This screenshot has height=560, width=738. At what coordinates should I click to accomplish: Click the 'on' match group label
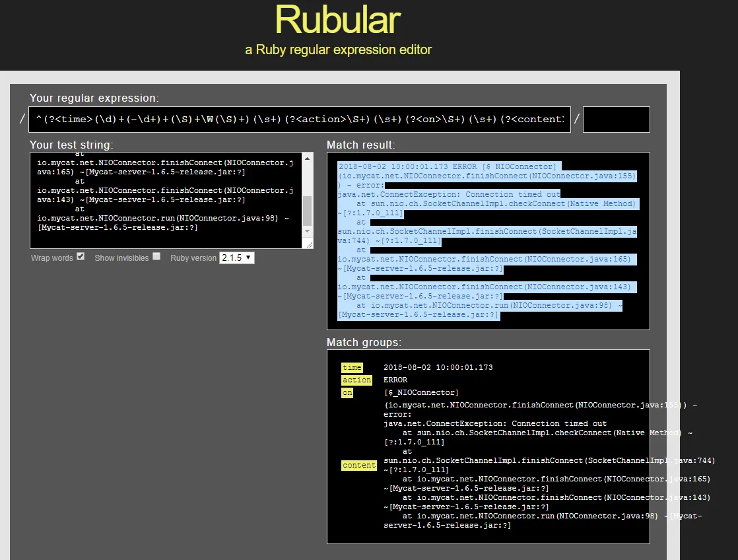347,393
